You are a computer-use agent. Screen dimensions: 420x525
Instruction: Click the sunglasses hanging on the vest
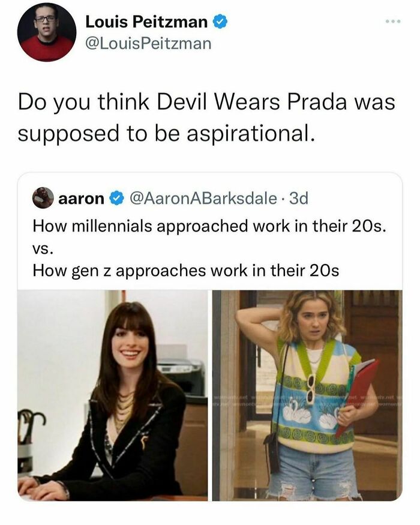pos(311,388)
